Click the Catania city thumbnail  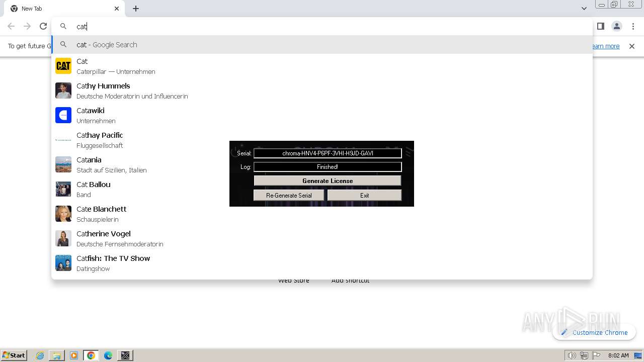63,164
